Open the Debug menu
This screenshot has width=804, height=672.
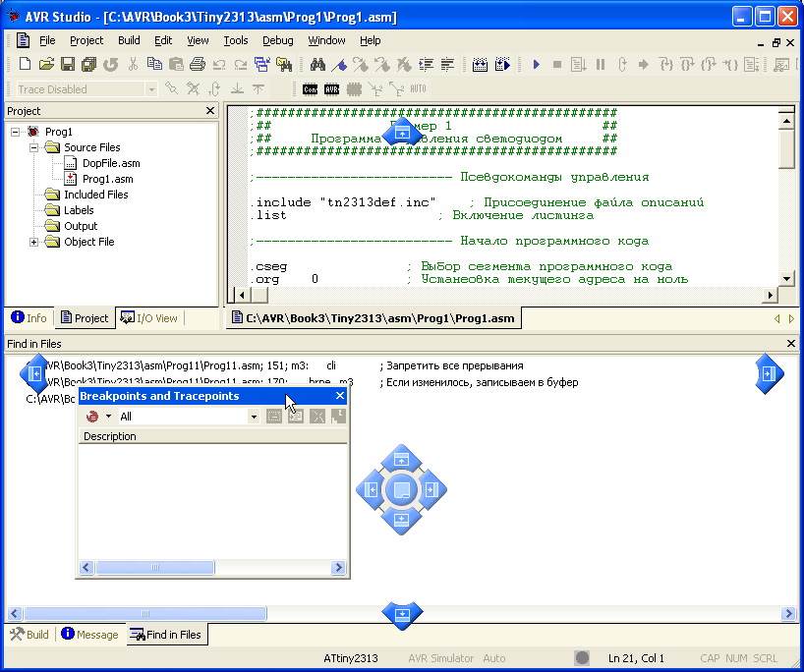pyautogui.click(x=278, y=40)
